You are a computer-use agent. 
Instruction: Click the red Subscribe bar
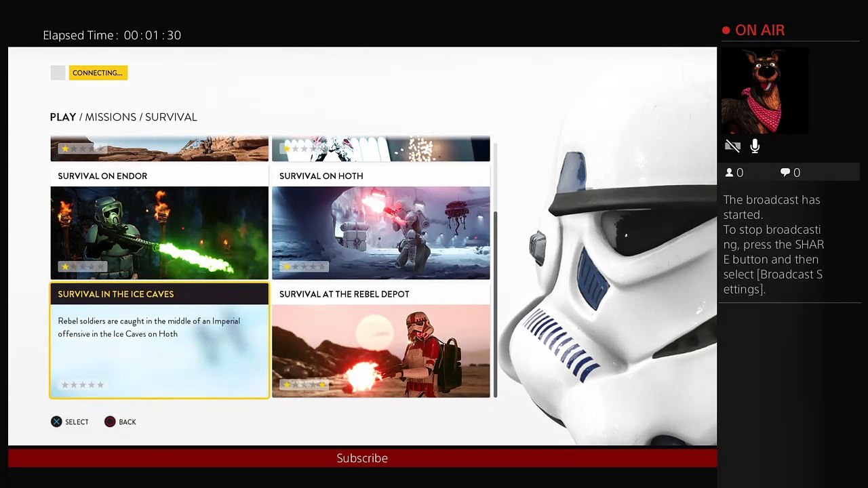362,458
